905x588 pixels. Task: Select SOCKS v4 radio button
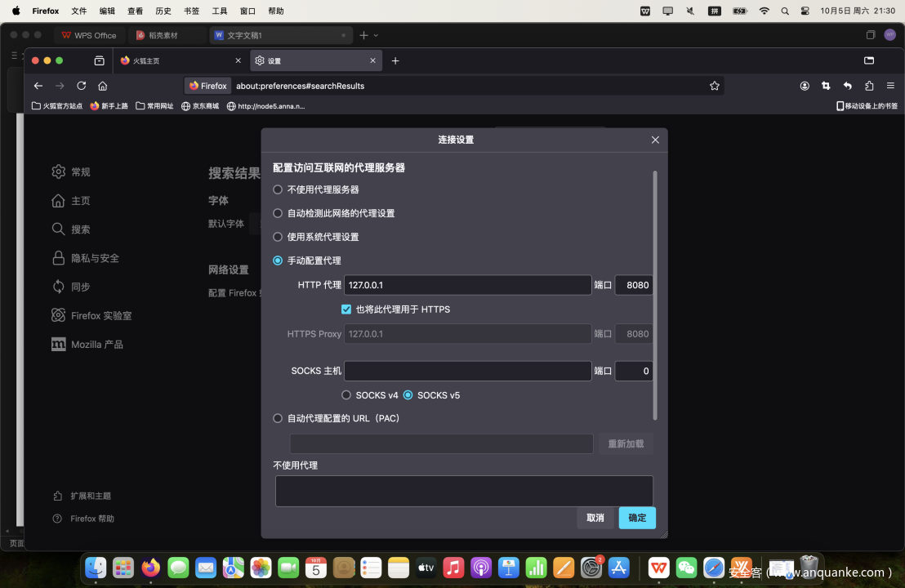click(346, 395)
